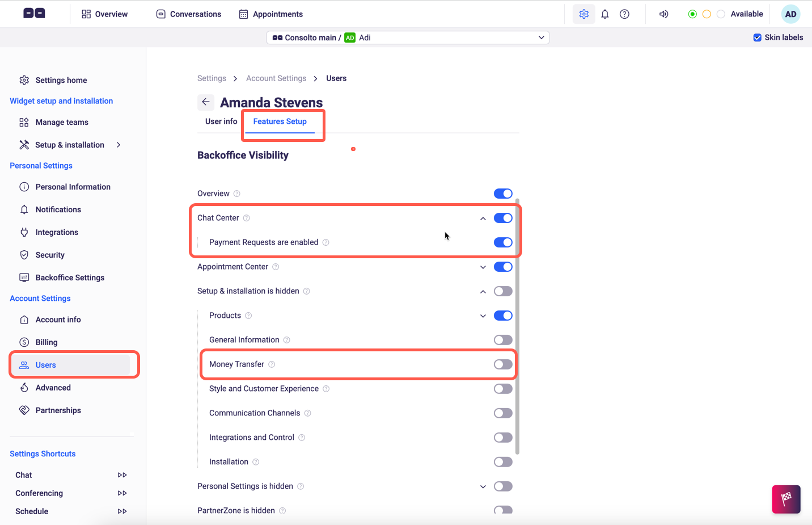Click the help question mark icon

[x=624, y=14]
